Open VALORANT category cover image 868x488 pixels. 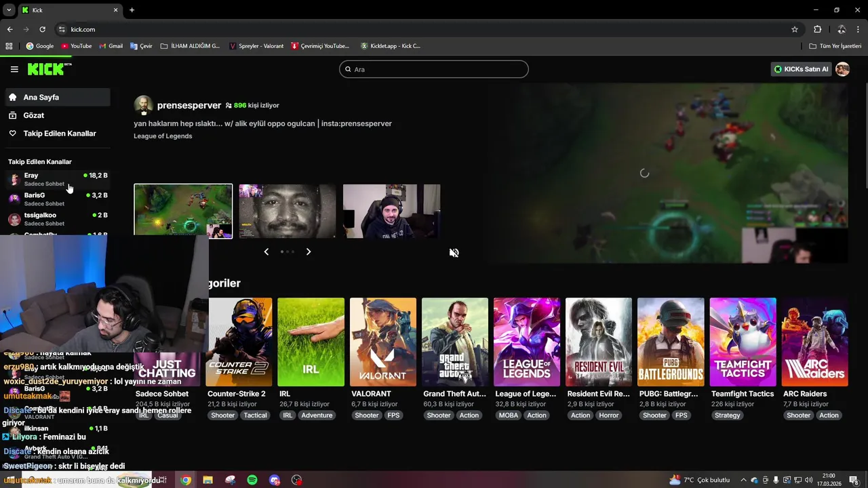[383, 342]
